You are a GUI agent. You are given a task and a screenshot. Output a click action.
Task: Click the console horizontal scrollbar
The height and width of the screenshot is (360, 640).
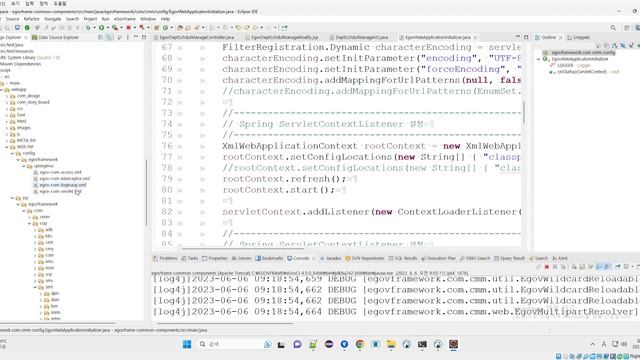click(x=225, y=324)
